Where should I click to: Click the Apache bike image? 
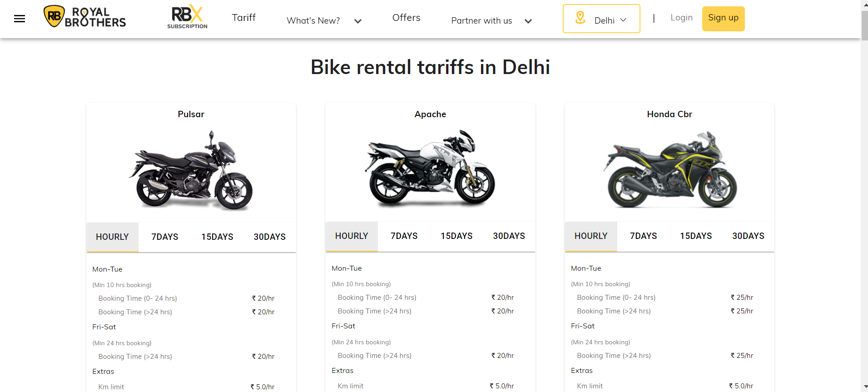click(x=430, y=169)
